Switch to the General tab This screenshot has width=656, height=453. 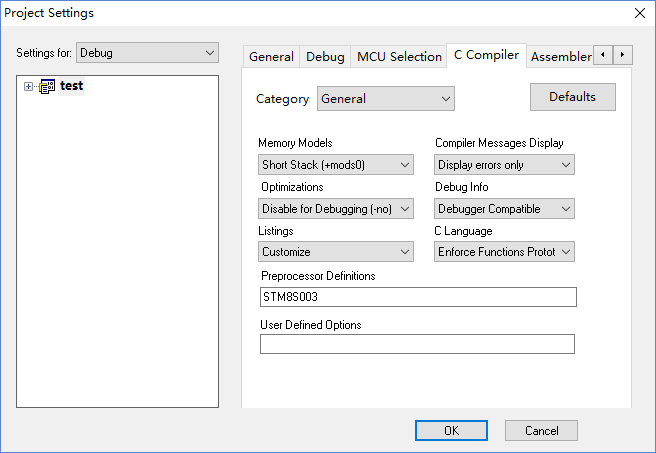point(271,57)
